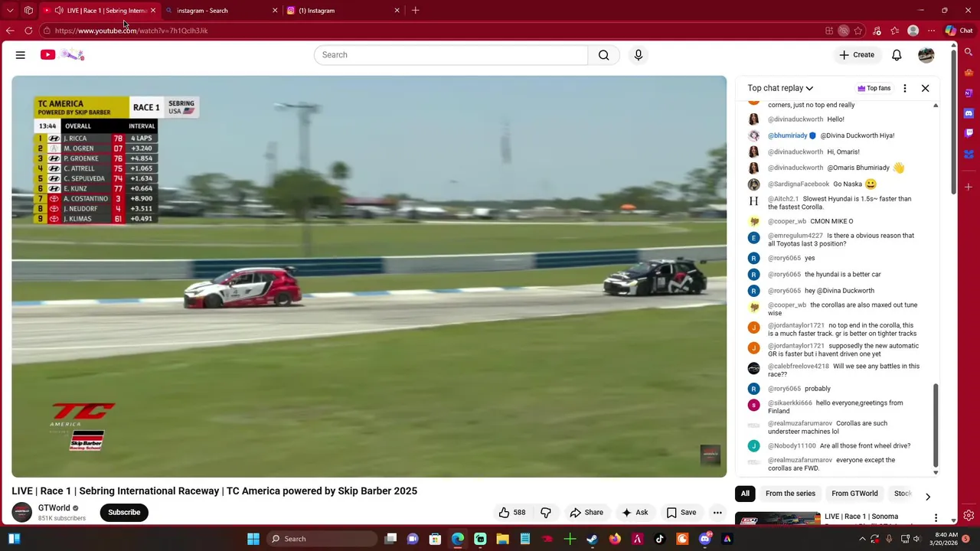Image resolution: width=980 pixels, height=551 pixels.
Task: Open Edge media control music icon
Action: coord(877,31)
